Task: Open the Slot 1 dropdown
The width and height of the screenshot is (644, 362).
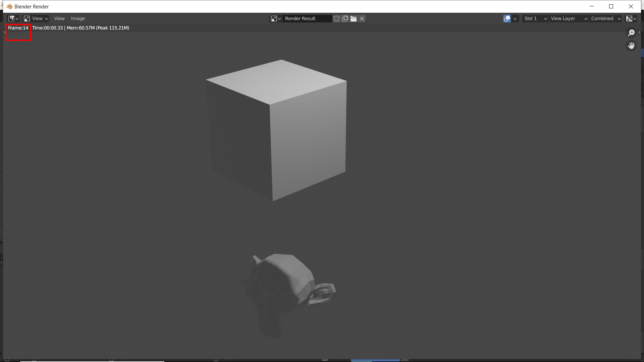Action: point(535,18)
